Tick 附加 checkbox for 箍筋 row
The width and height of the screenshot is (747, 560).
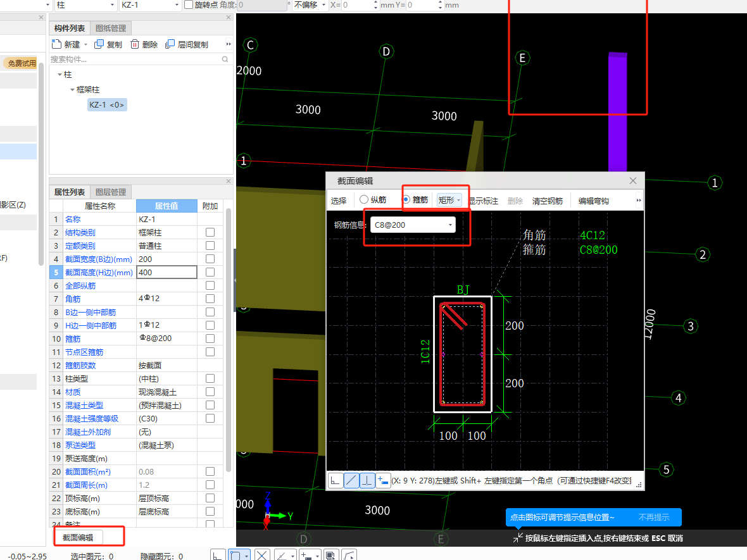(x=210, y=339)
